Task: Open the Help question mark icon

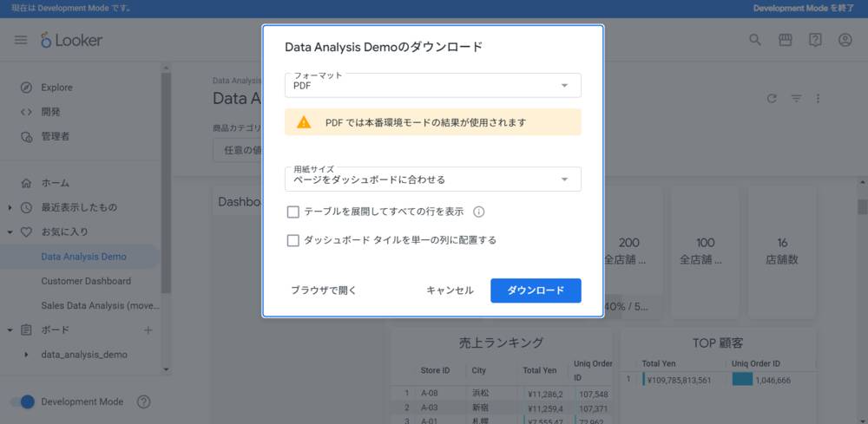Action: click(x=815, y=40)
